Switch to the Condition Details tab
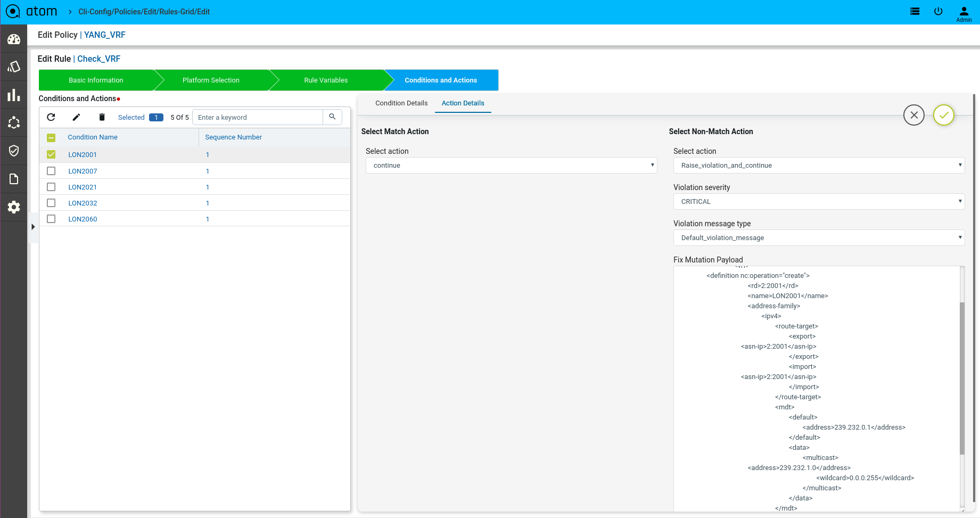The height and width of the screenshot is (518, 980). (401, 103)
